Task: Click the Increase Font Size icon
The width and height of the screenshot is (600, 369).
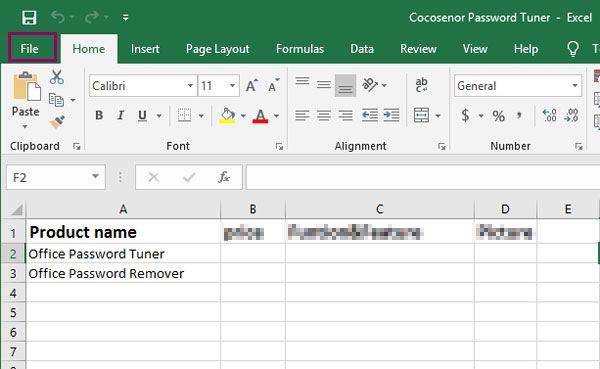Action: click(x=252, y=85)
